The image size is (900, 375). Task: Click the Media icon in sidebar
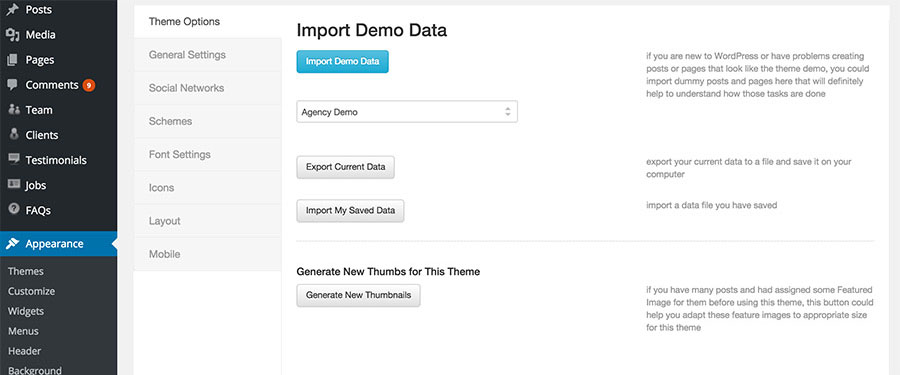(12, 34)
